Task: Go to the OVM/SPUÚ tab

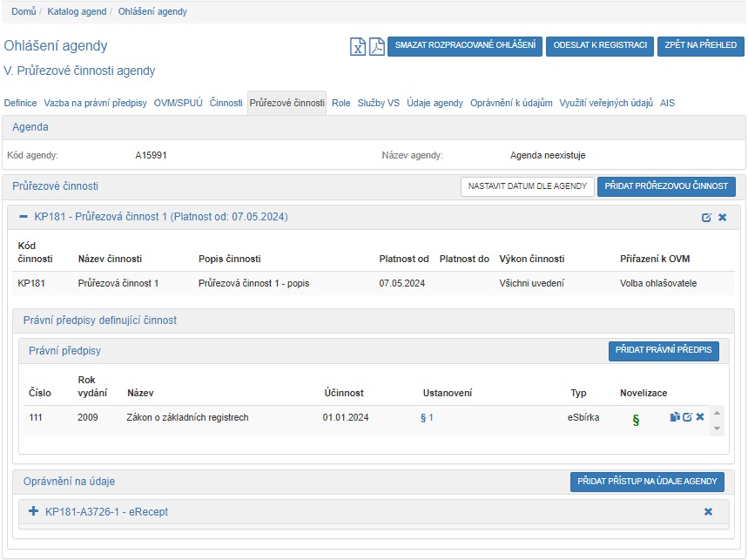Action: (x=178, y=103)
